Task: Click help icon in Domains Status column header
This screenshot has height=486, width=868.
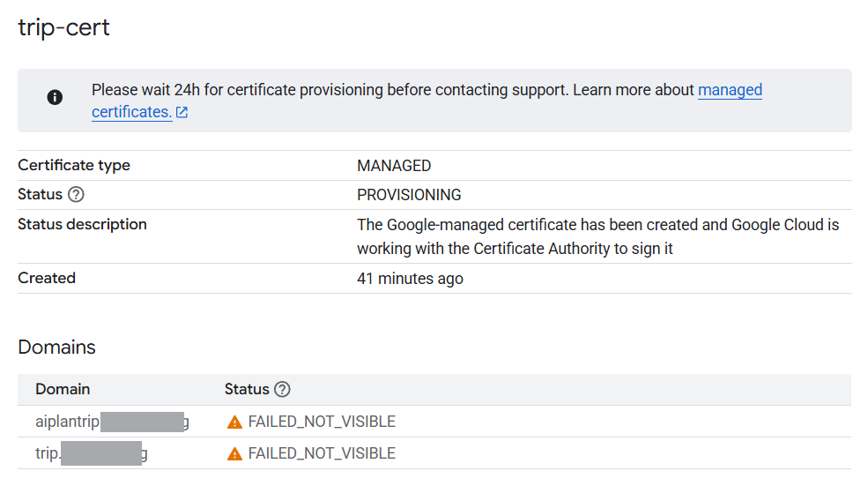Action: coord(282,389)
